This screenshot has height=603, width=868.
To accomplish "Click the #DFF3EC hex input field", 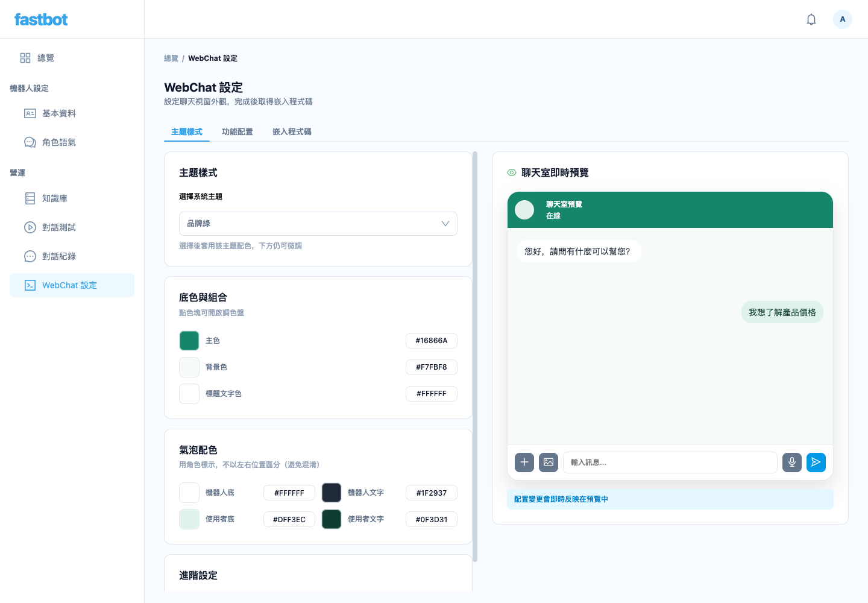I will point(289,519).
